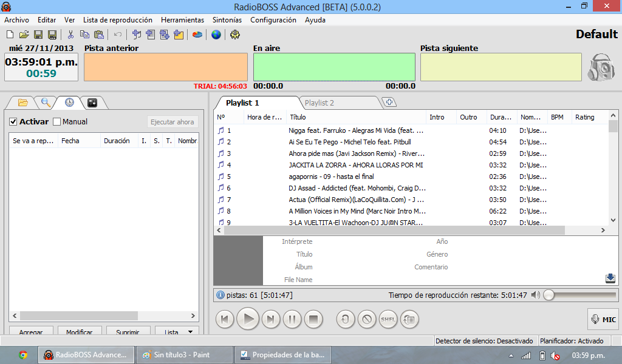Toggle the repeat-track loop button
The width and height of the screenshot is (622, 364).
pyautogui.click(x=345, y=319)
